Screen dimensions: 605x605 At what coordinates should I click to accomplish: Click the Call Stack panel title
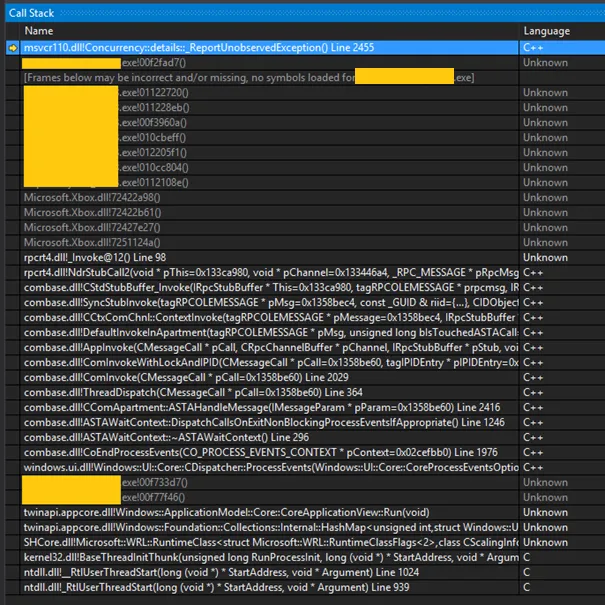(31, 13)
